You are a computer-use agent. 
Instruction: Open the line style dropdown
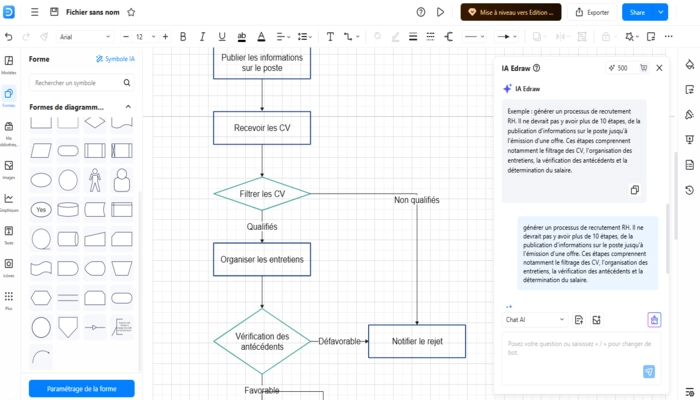click(x=474, y=37)
